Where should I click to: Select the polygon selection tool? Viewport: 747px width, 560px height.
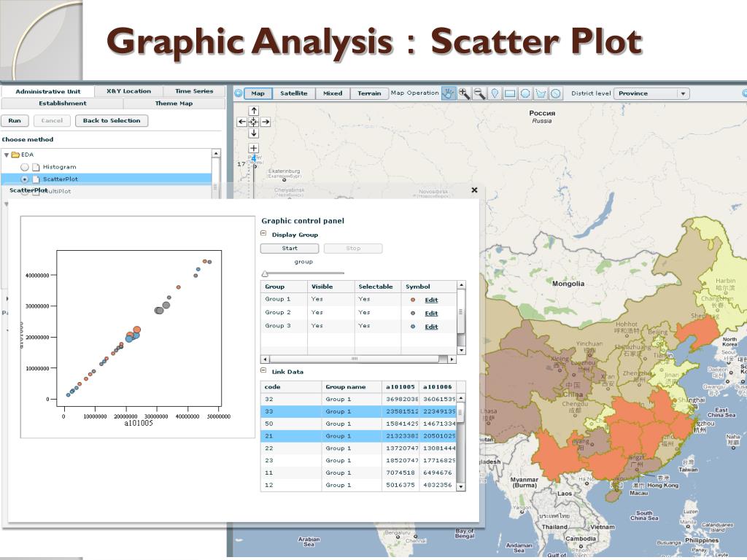coord(541,93)
